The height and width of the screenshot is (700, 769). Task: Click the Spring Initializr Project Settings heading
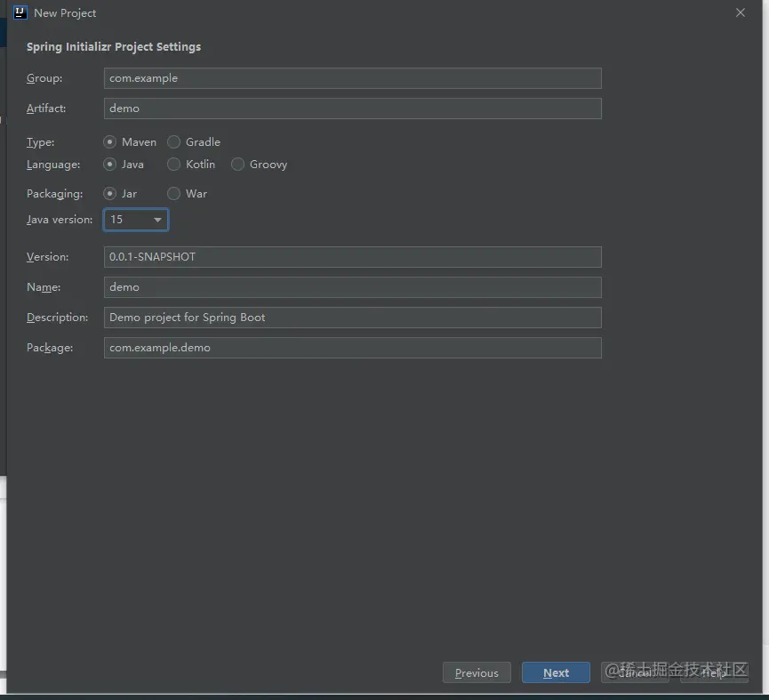pos(114,47)
